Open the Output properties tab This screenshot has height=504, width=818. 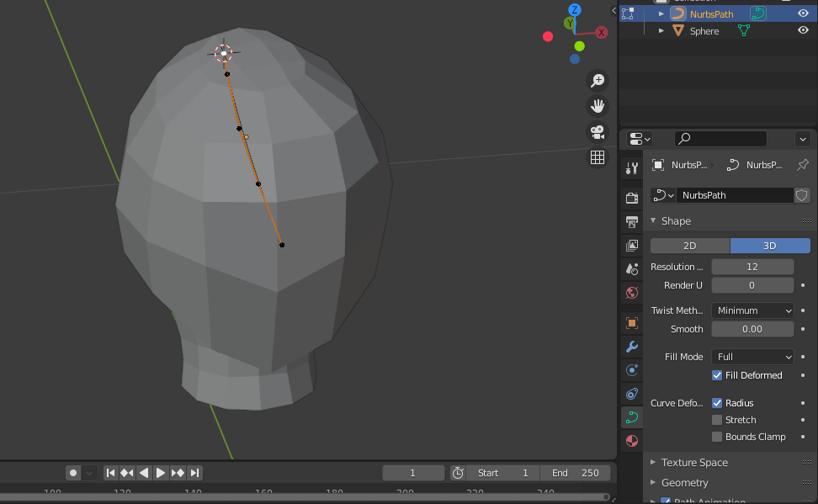point(632,222)
